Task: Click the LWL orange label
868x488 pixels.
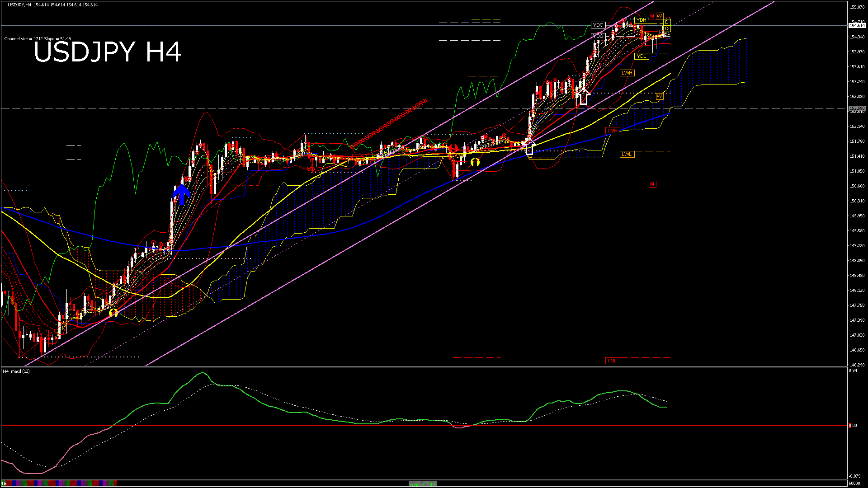Action: click(627, 154)
